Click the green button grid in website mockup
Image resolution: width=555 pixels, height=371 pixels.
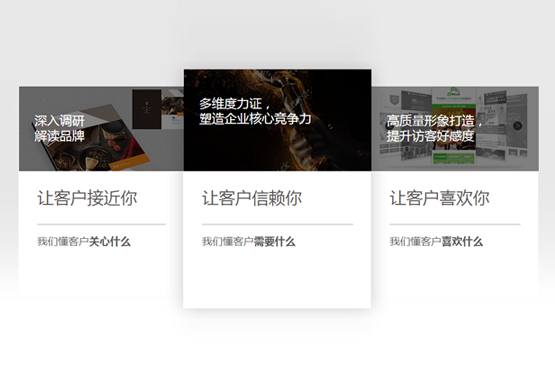tap(454, 158)
